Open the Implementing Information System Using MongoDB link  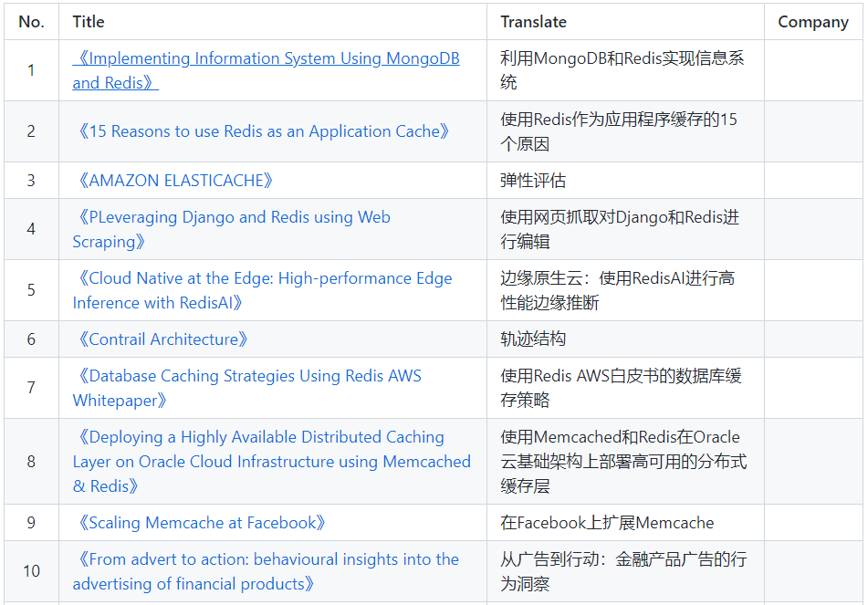click(x=266, y=70)
